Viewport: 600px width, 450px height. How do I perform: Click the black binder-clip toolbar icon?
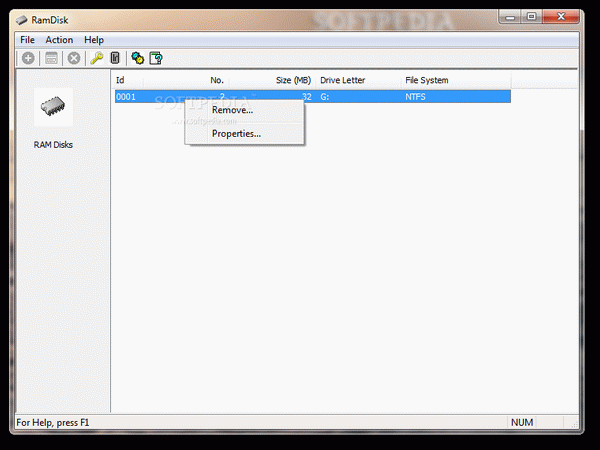pyautogui.click(x=115, y=59)
